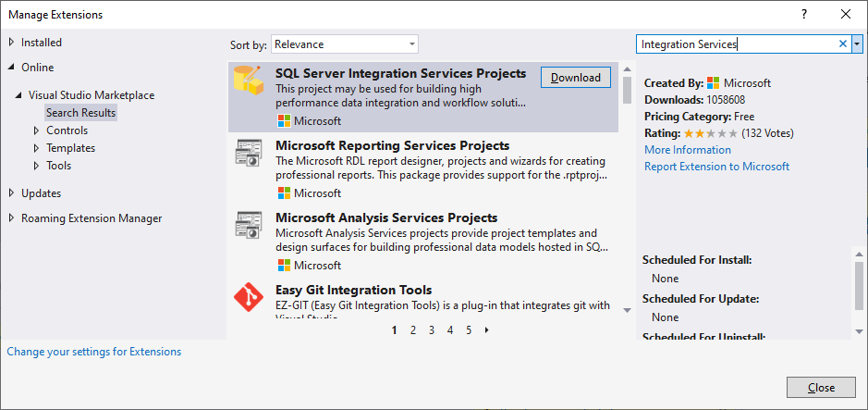
Task: Open the More Information link
Action: [x=687, y=150]
